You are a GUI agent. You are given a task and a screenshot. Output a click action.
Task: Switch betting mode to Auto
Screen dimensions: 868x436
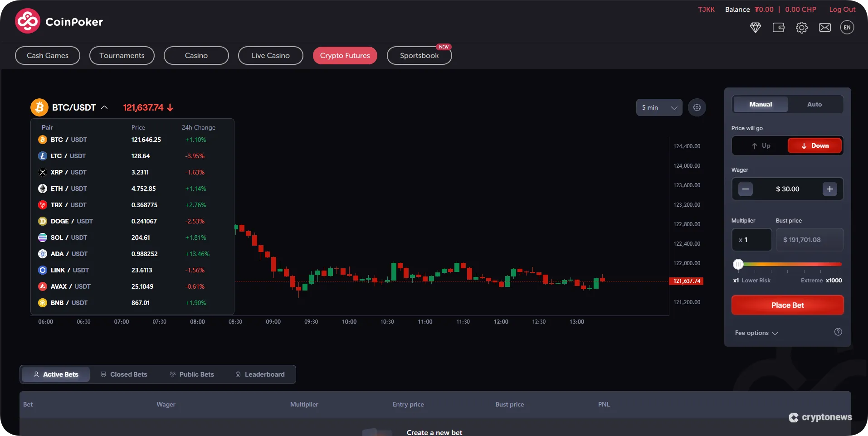click(814, 104)
